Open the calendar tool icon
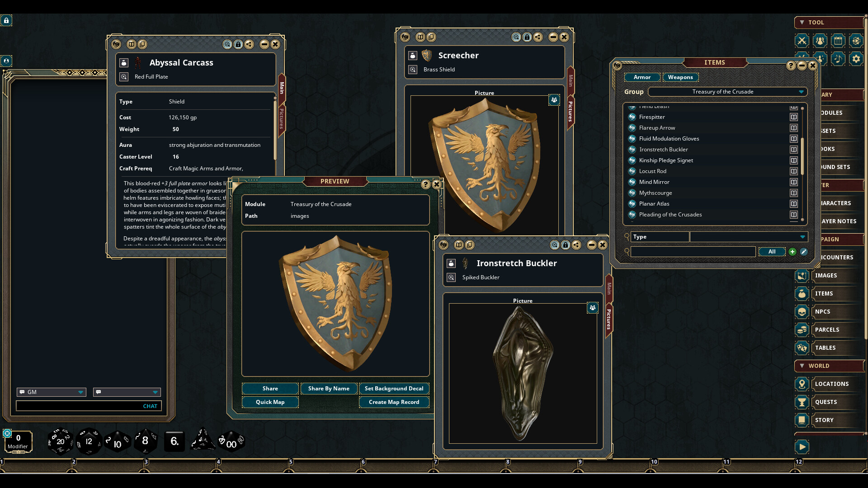This screenshot has height=488, width=868. click(838, 41)
